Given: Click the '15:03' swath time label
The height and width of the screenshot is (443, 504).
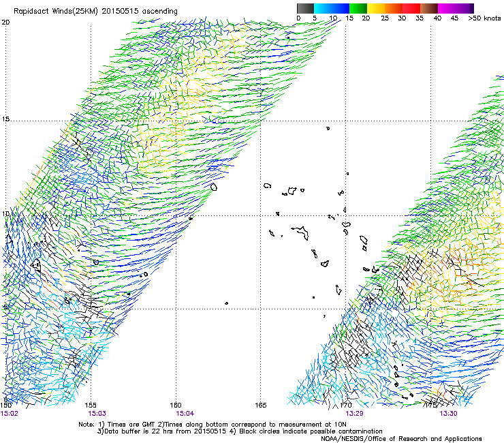Looking at the screenshot, I should pyautogui.click(x=97, y=413).
